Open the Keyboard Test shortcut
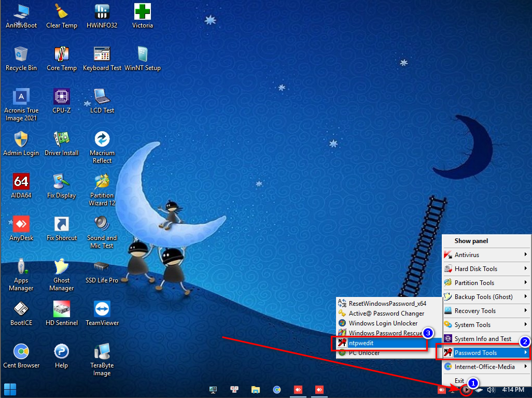The image size is (532, 398). [x=102, y=59]
